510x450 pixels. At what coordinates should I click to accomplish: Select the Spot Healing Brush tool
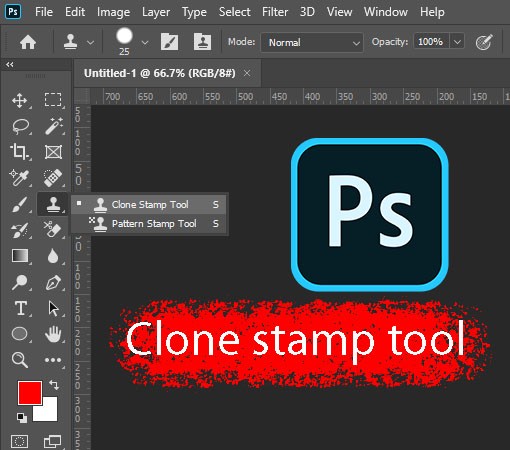(x=53, y=178)
